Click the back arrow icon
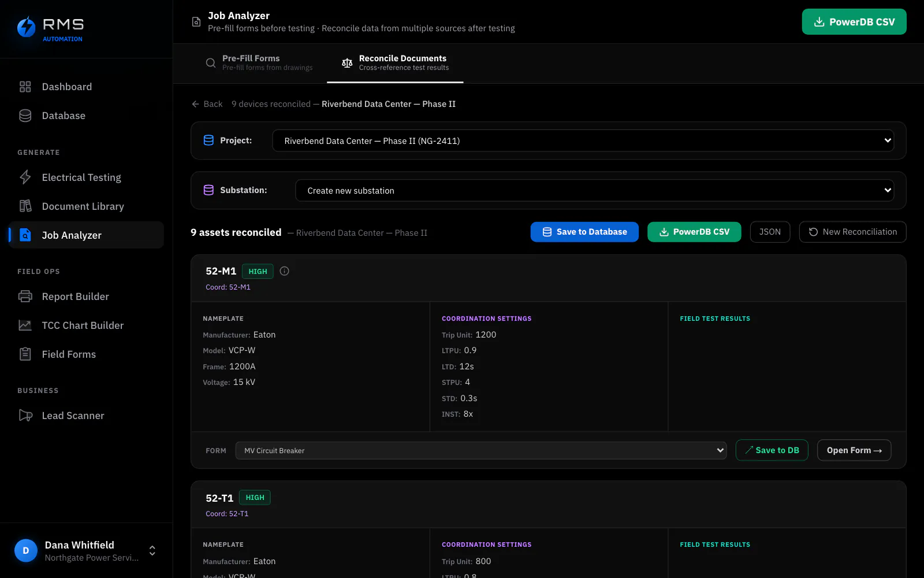This screenshot has height=578, width=924. (x=195, y=104)
